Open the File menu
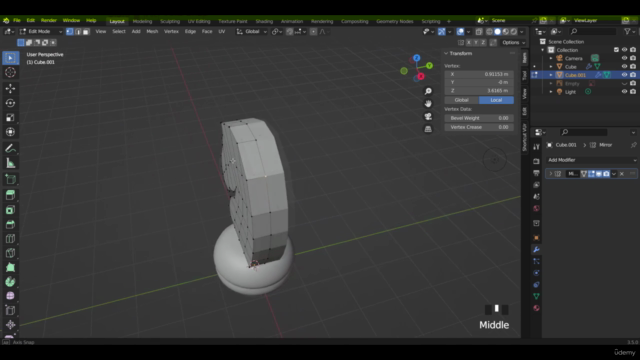The height and width of the screenshot is (360, 640). pos(17,20)
